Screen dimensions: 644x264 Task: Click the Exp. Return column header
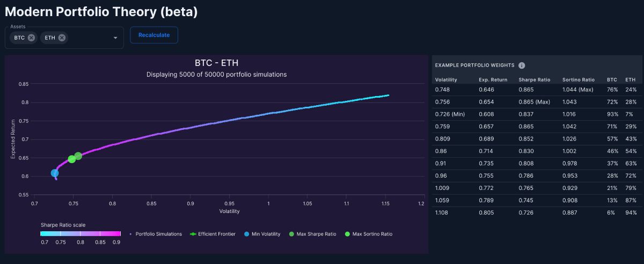point(493,79)
